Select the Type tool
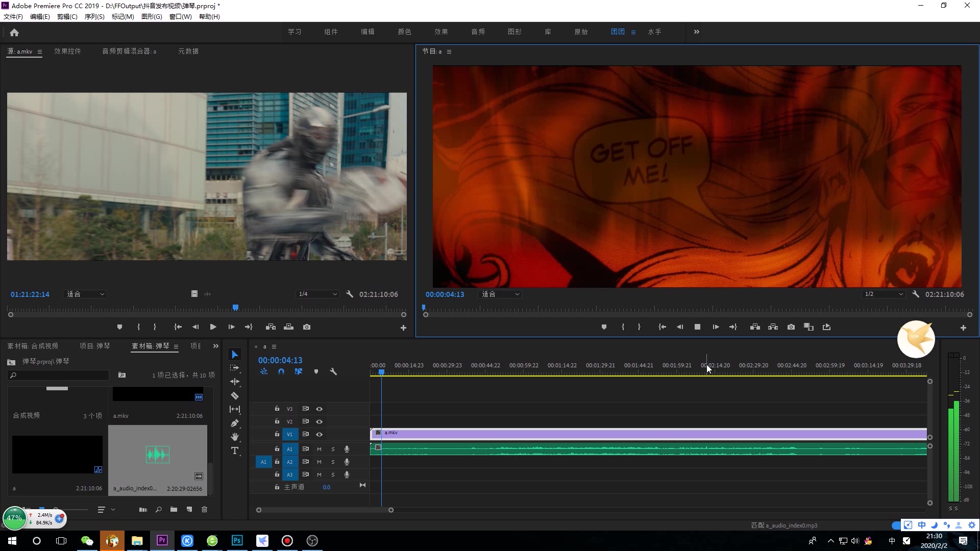 coord(235,450)
